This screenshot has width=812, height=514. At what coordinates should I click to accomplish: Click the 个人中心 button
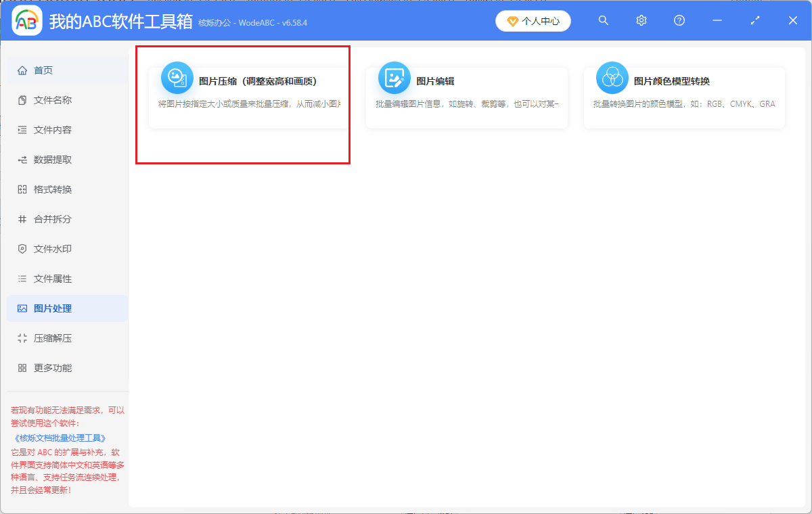(x=533, y=20)
